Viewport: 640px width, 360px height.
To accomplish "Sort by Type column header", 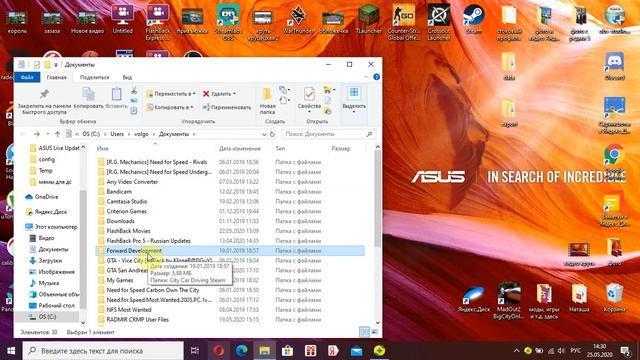I will tap(280, 149).
